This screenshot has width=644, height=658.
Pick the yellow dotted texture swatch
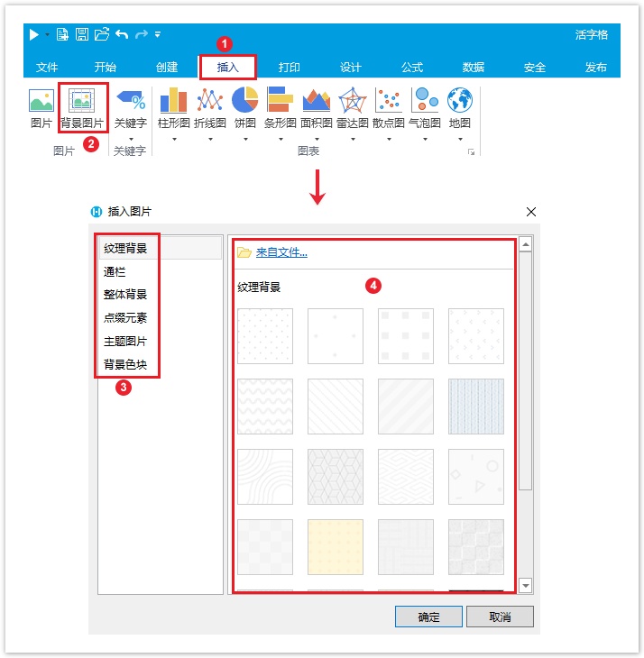(336, 546)
